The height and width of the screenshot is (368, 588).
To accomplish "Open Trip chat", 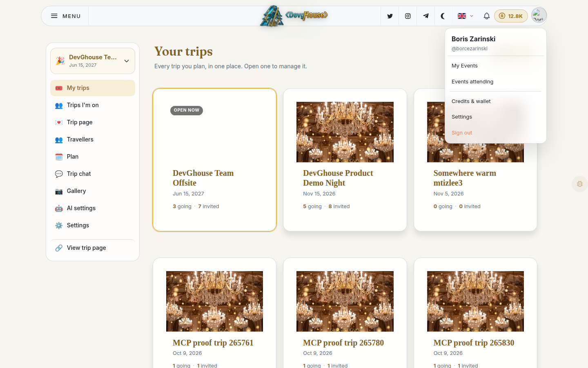I will [x=93, y=174].
